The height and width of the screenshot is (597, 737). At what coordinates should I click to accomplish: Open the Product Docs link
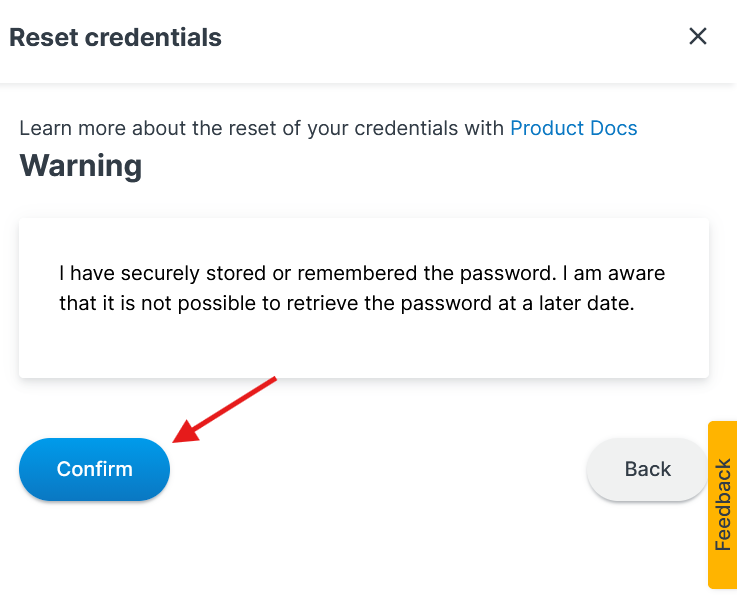(x=573, y=128)
